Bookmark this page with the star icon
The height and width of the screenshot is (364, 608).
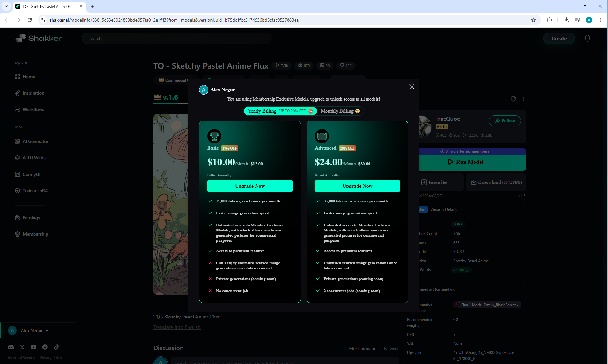coord(533,20)
